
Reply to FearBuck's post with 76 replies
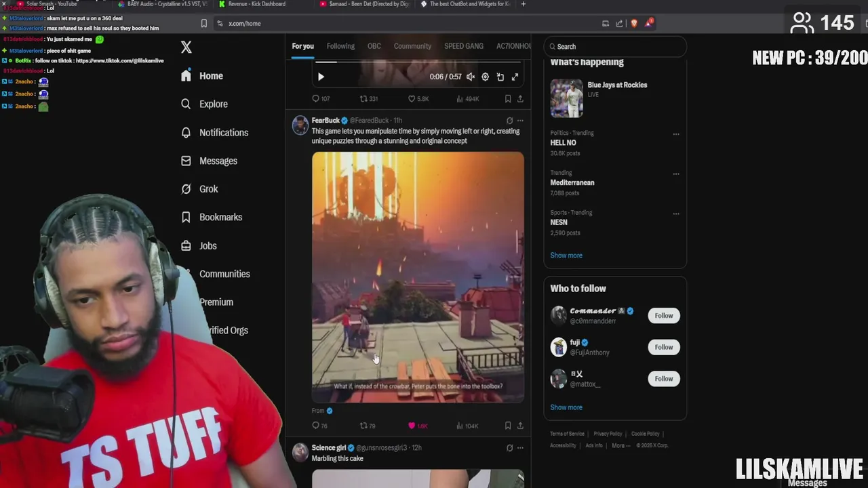tap(319, 426)
